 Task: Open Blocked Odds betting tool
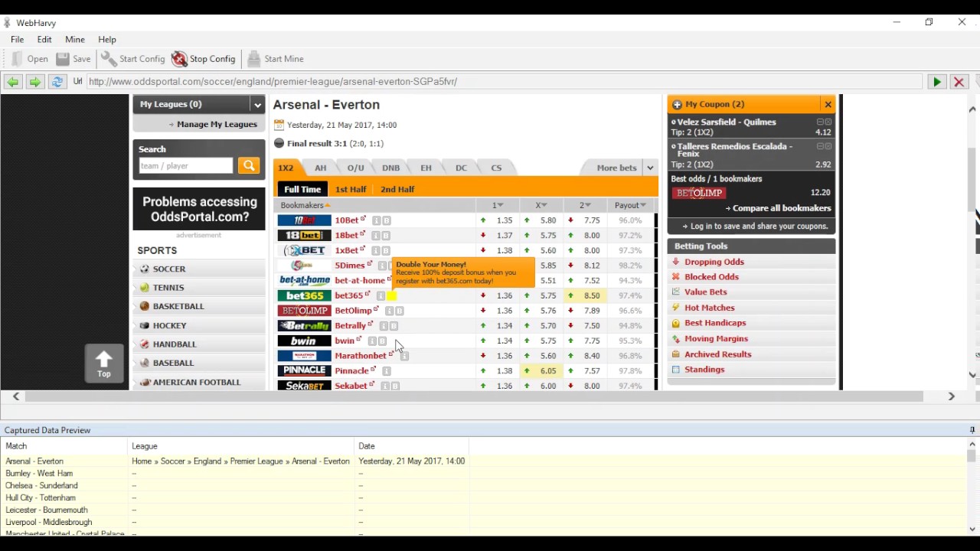[712, 277]
